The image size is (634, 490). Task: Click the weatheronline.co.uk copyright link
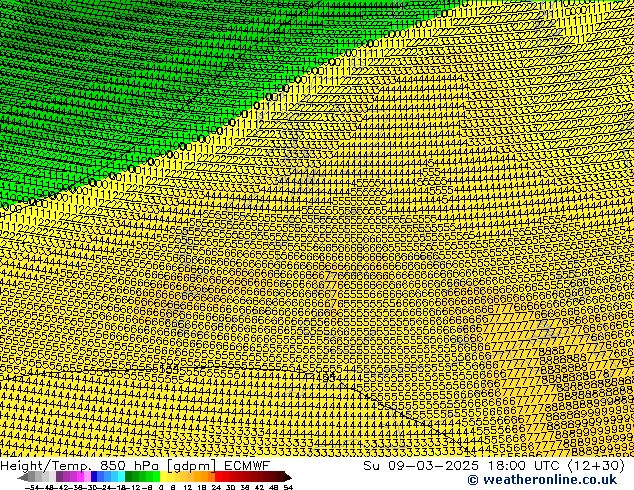coord(542,480)
